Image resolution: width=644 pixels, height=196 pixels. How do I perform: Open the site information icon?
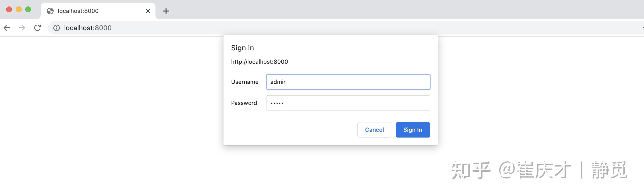57,28
